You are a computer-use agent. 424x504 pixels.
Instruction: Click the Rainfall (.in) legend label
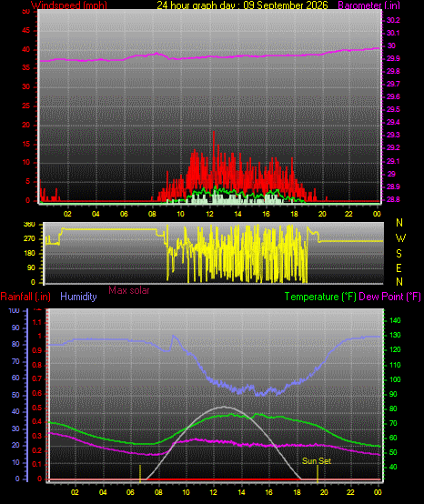pos(25,297)
